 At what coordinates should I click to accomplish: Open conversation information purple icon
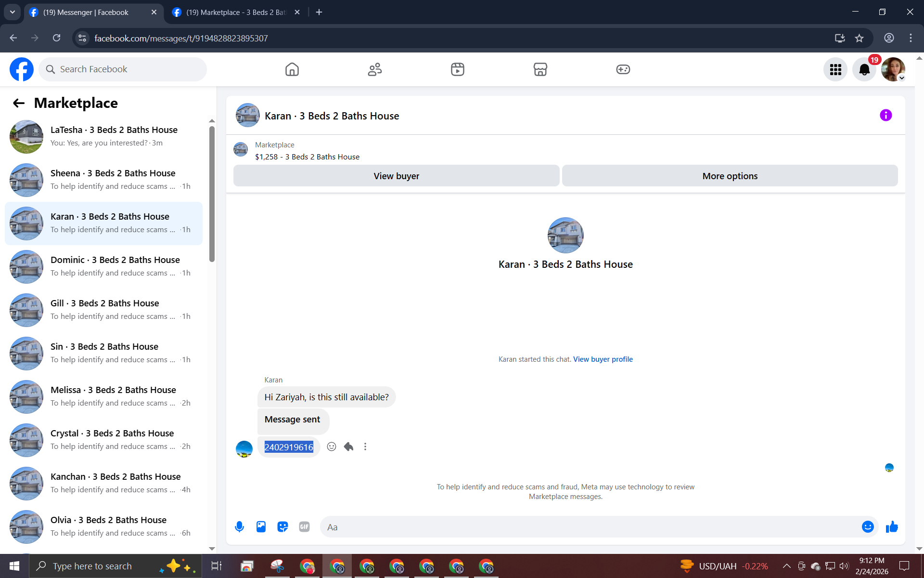point(885,115)
